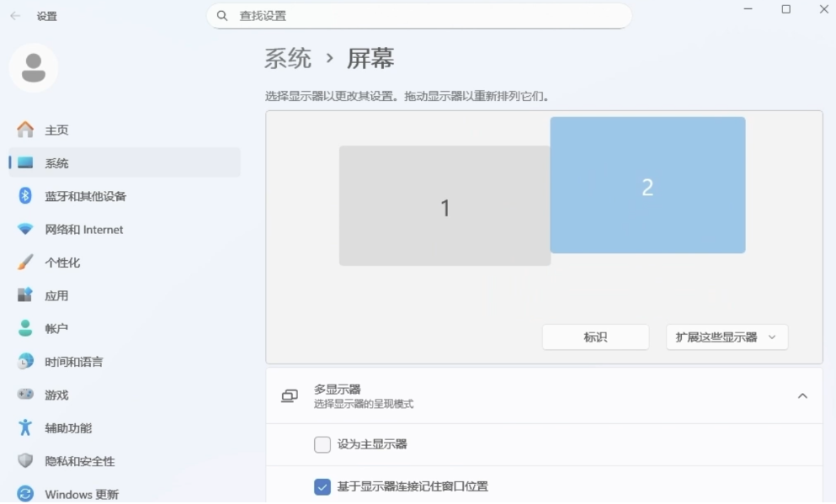
Task: Close the 设置 window
Action: tap(823, 9)
